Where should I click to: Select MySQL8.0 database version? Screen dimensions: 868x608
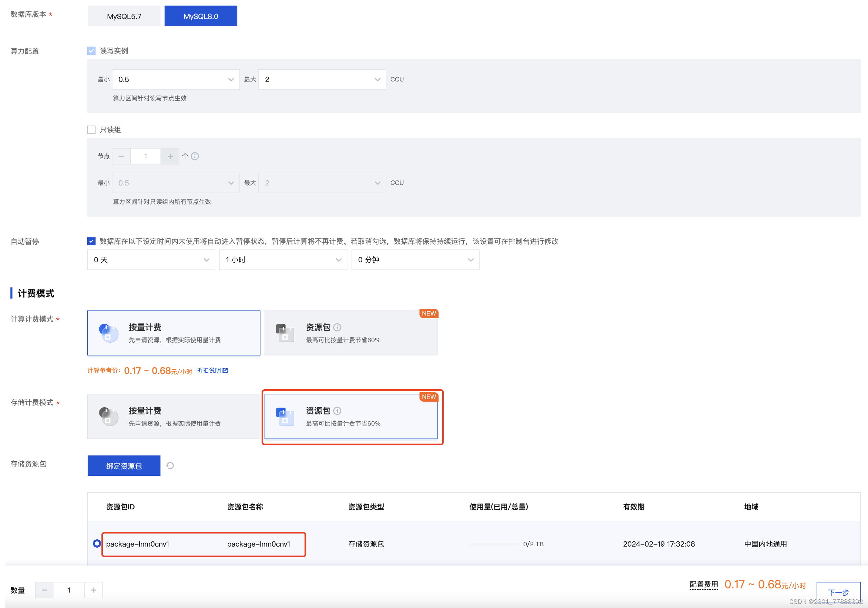click(201, 16)
